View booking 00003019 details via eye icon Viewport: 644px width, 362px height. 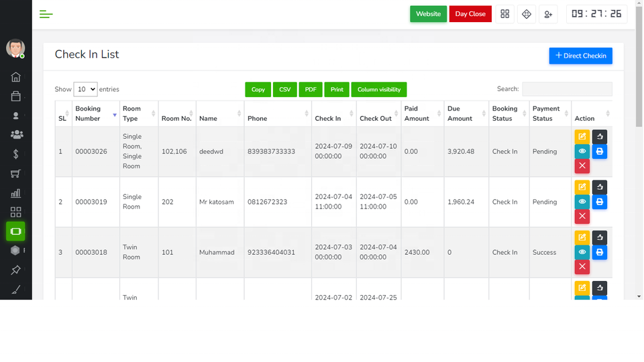pyautogui.click(x=582, y=202)
